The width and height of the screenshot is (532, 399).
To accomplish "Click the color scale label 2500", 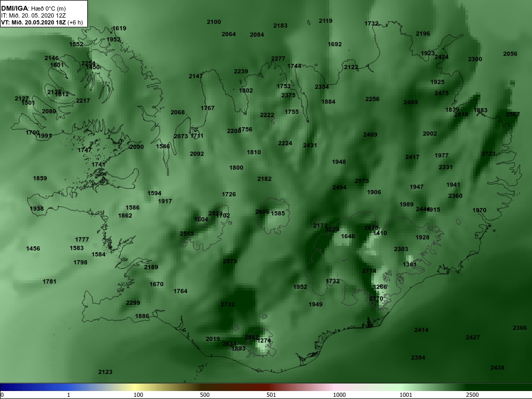I will (472, 395).
